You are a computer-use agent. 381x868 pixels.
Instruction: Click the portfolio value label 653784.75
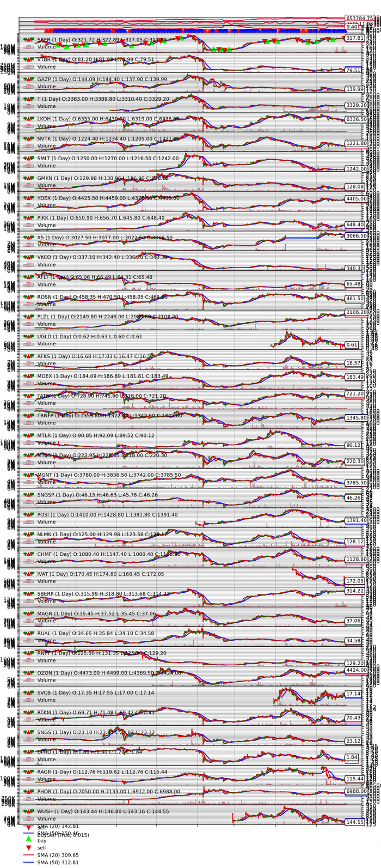click(x=359, y=19)
